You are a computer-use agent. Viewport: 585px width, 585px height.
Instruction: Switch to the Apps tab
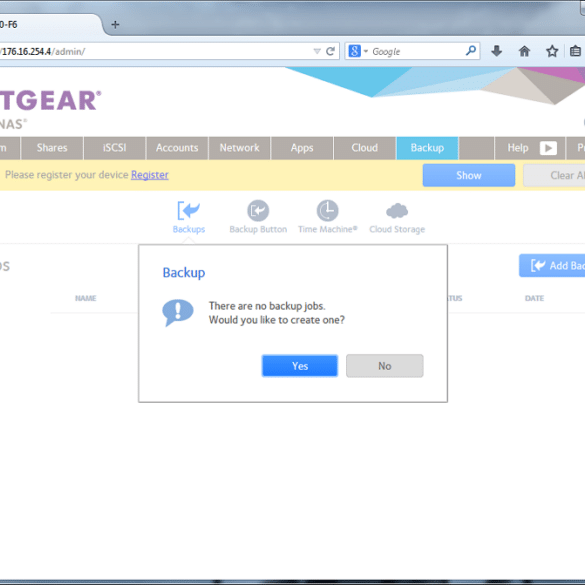point(302,148)
